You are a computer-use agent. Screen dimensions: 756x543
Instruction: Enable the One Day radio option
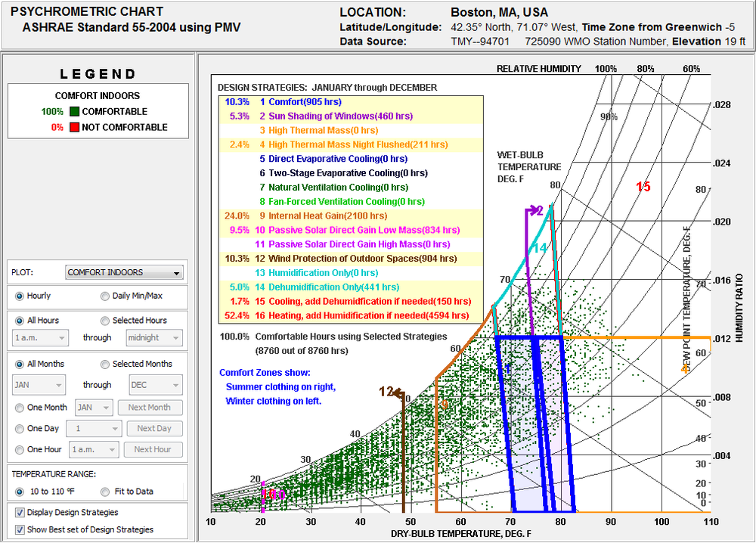[19, 429]
